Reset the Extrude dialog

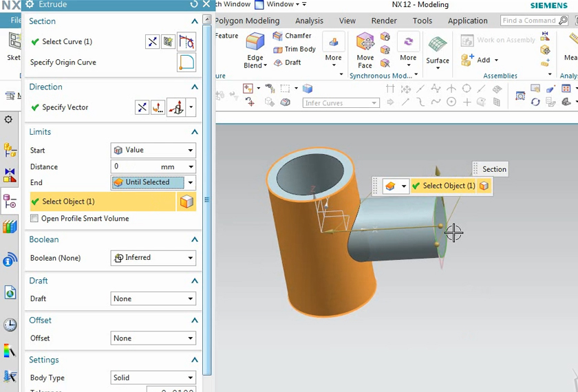[194, 4]
